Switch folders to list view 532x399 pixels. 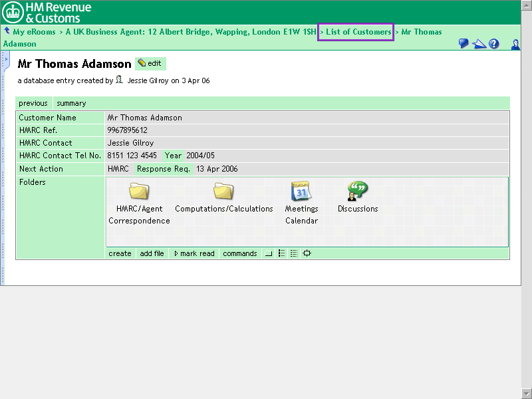click(x=281, y=253)
